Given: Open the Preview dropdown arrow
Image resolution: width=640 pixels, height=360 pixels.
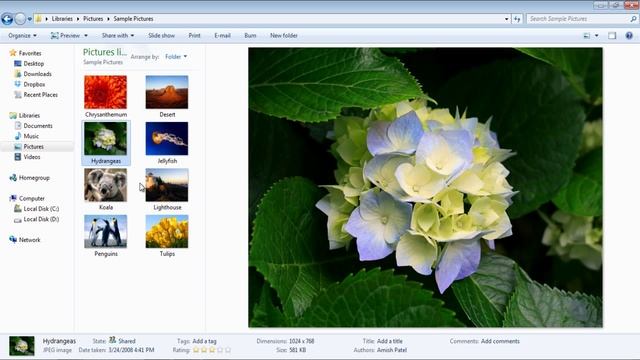Looking at the screenshot, I should tap(86, 36).
